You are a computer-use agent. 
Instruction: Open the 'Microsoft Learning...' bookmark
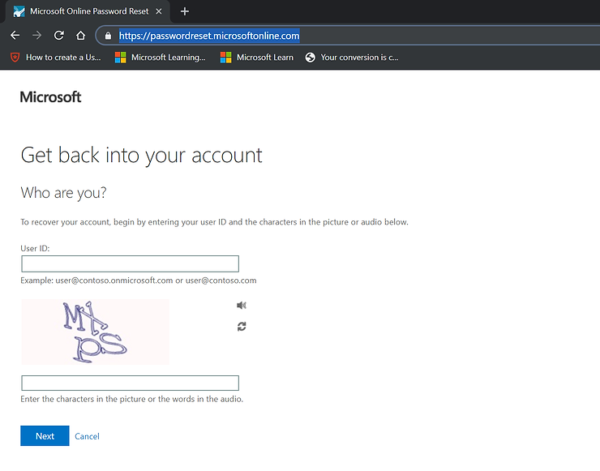[x=160, y=57]
